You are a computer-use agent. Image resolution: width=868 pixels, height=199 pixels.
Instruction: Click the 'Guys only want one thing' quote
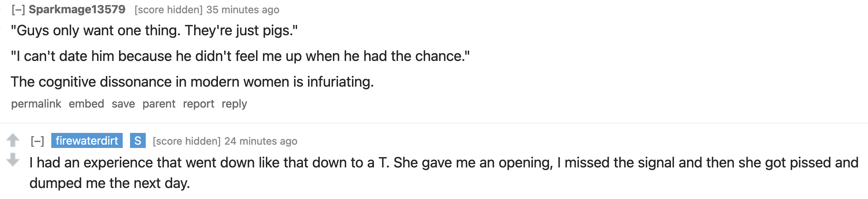pyautogui.click(x=154, y=30)
